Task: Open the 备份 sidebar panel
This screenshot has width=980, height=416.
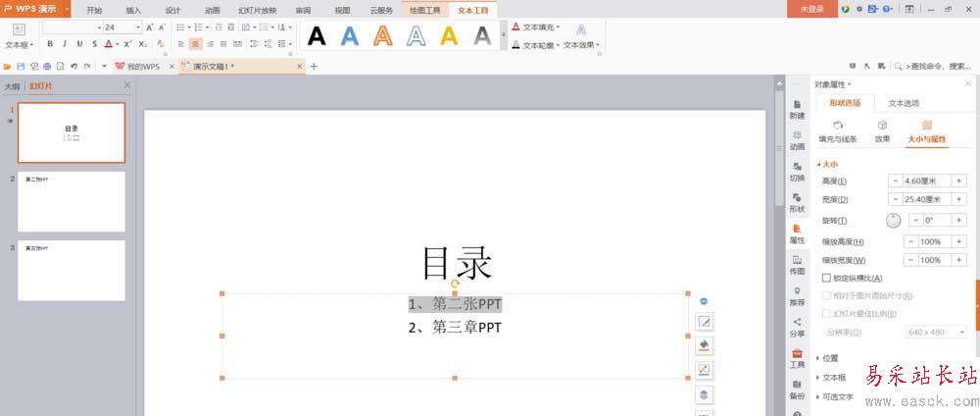Action: (797, 390)
